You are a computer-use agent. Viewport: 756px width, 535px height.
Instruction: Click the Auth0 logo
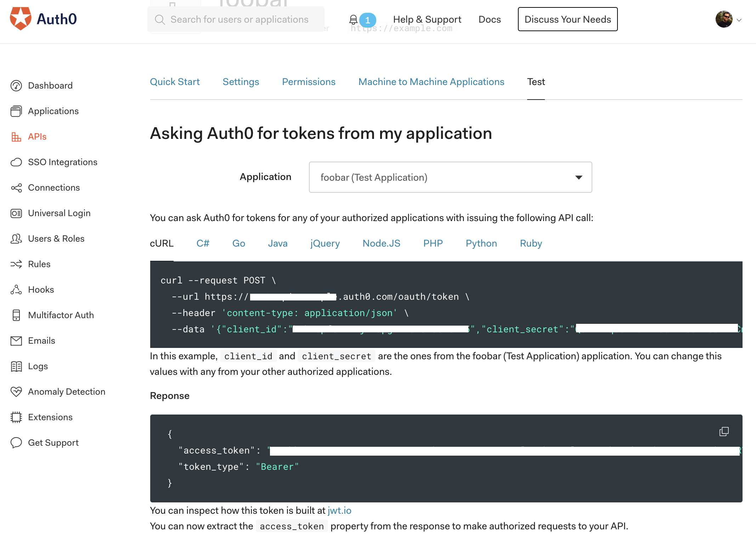point(43,19)
